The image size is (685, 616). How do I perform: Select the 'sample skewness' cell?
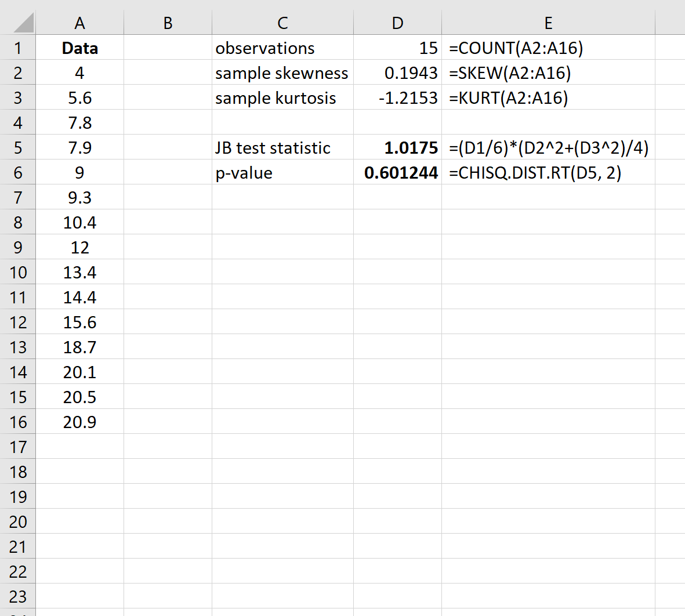(282, 73)
